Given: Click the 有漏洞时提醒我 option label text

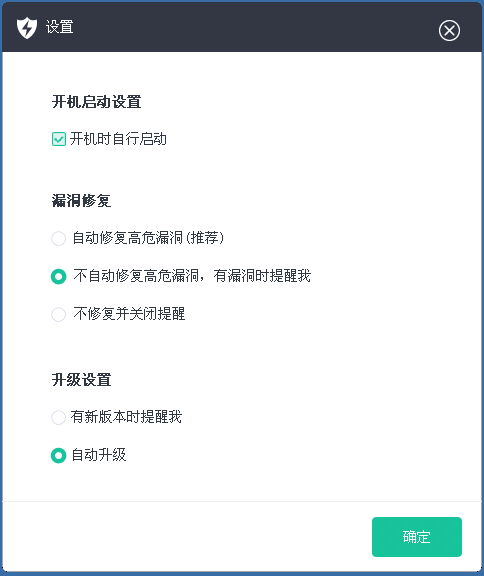Looking at the screenshot, I should tap(262, 276).
